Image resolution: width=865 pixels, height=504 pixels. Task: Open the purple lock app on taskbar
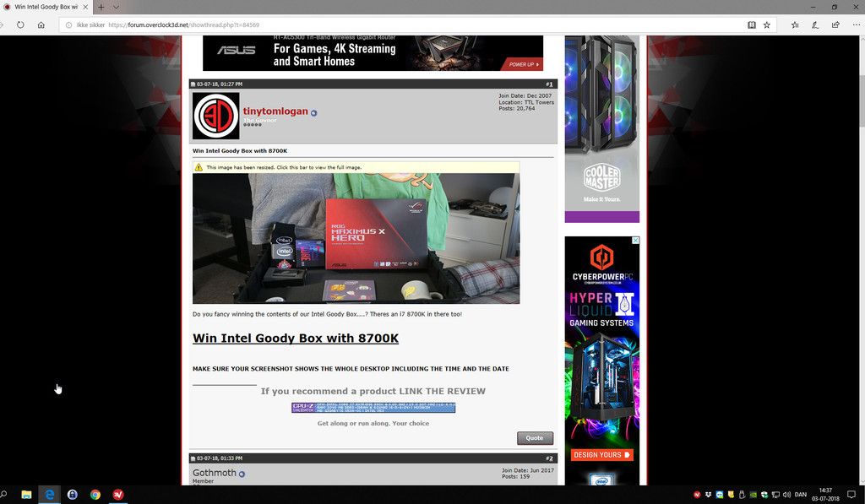(x=73, y=495)
